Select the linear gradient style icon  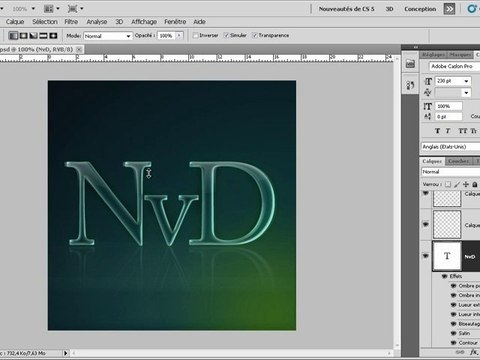coord(13,36)
